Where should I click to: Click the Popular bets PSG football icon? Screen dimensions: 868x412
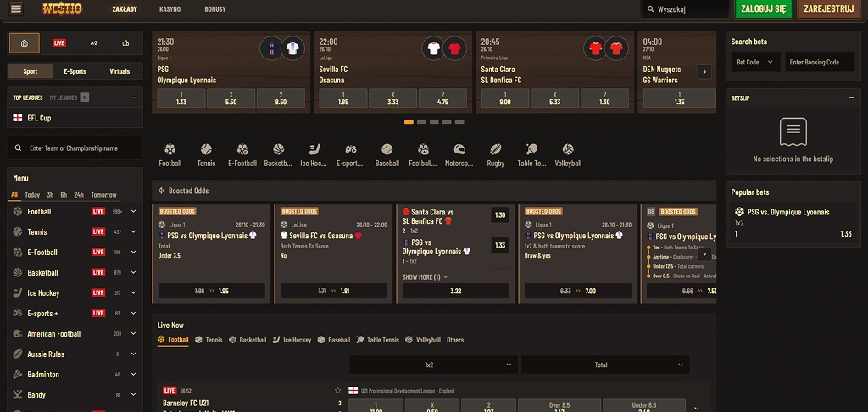(x=739, y=212)
